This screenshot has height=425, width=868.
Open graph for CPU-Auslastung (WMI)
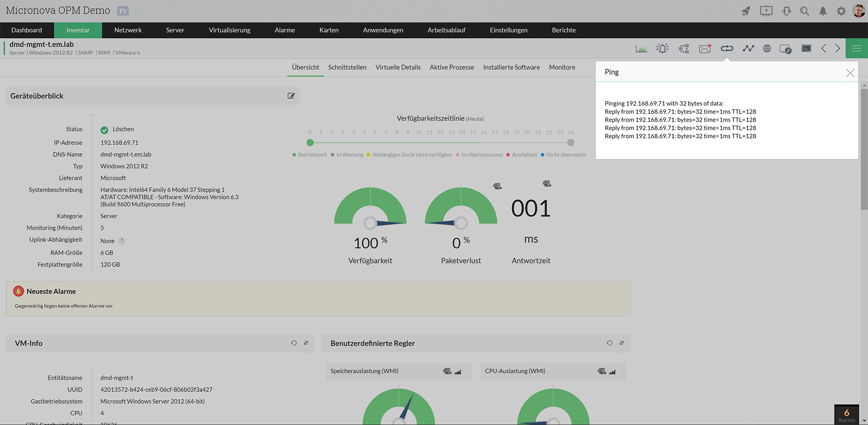(612, 372)
